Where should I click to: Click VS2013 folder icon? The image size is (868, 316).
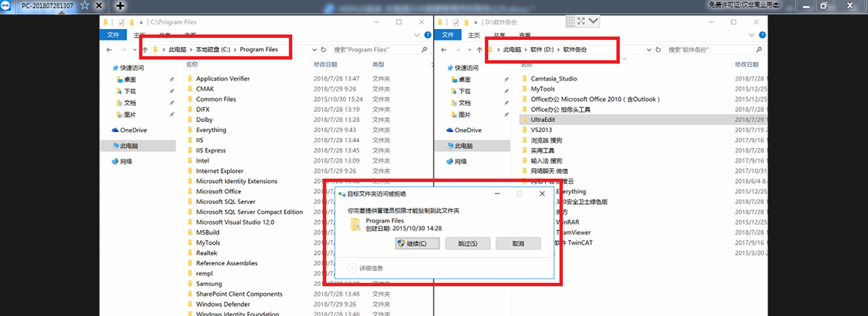(x=524, y=130)
